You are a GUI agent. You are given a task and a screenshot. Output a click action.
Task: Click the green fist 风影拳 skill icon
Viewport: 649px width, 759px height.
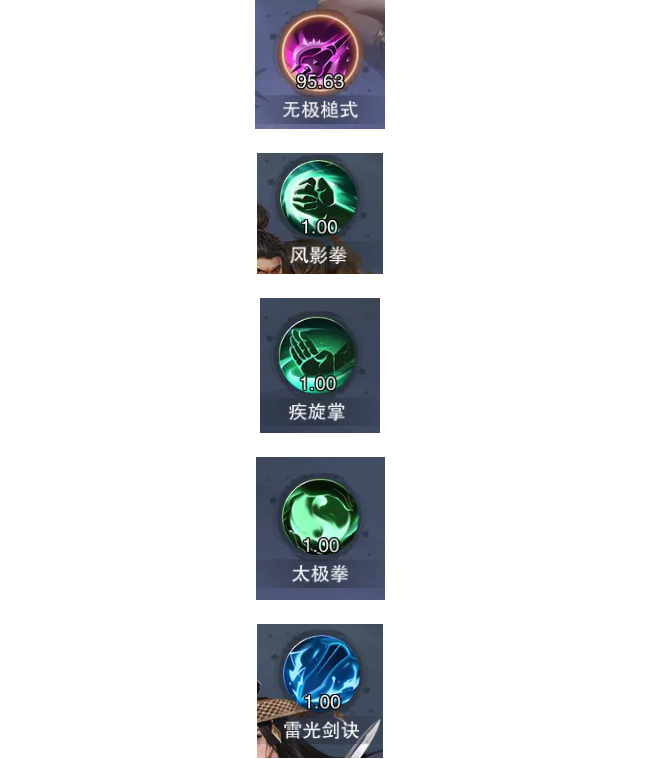click(x=319, y=198)
